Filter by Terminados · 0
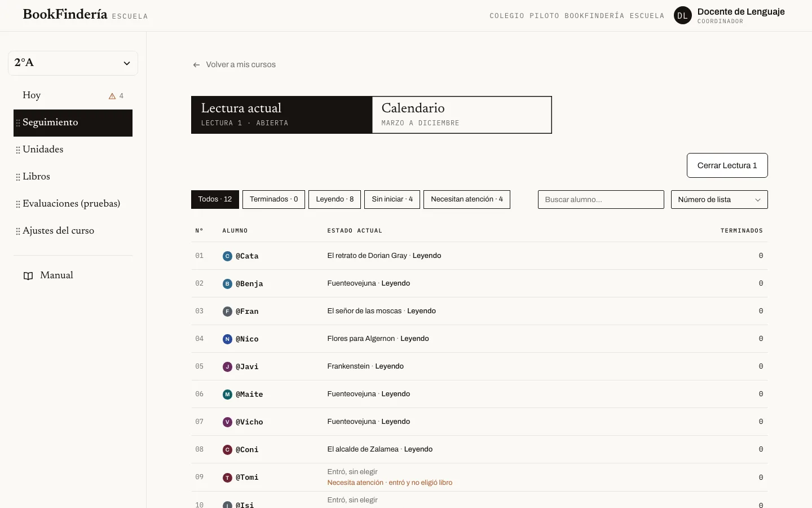 tap(273, 199)
